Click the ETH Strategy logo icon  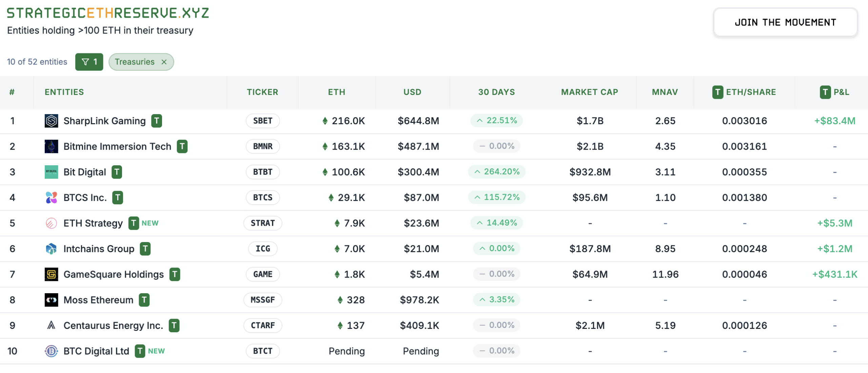[51, 223]
